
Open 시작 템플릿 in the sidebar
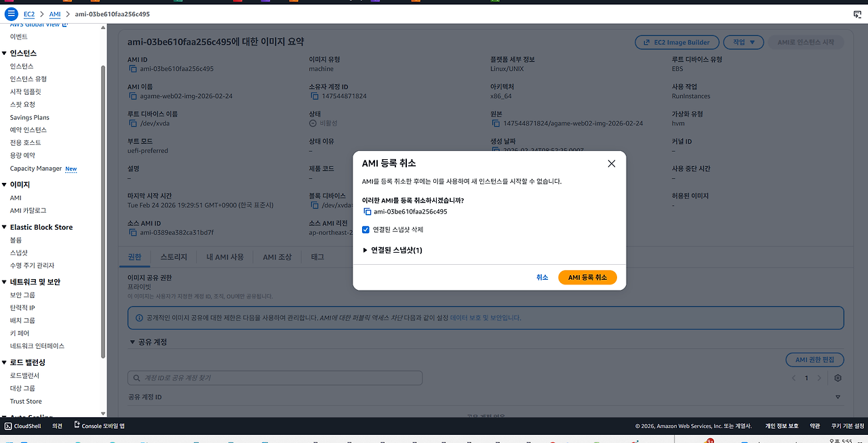(26, 92)
